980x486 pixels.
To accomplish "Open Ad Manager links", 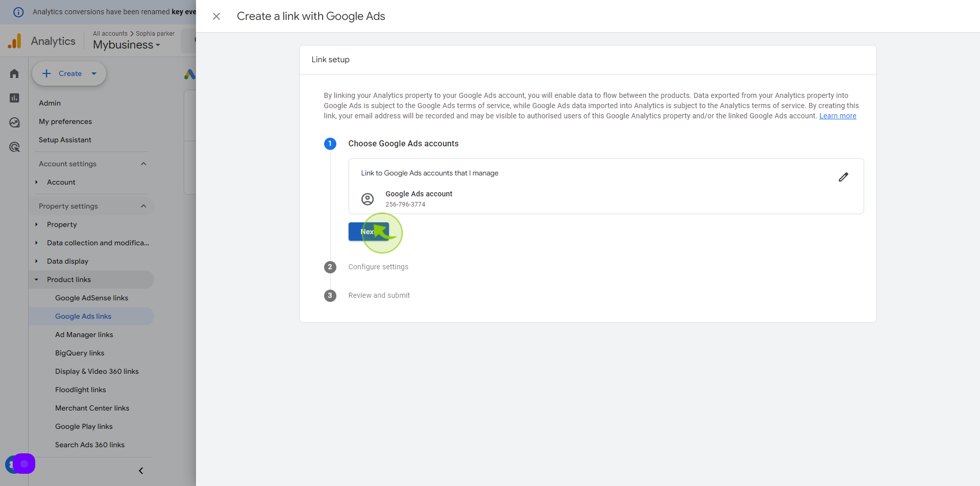I will [x=84, y=335].
